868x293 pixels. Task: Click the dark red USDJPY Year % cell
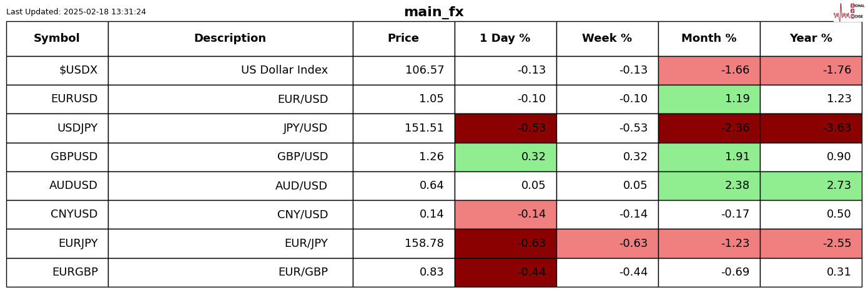pyautogui.click(x=811, y=128)
